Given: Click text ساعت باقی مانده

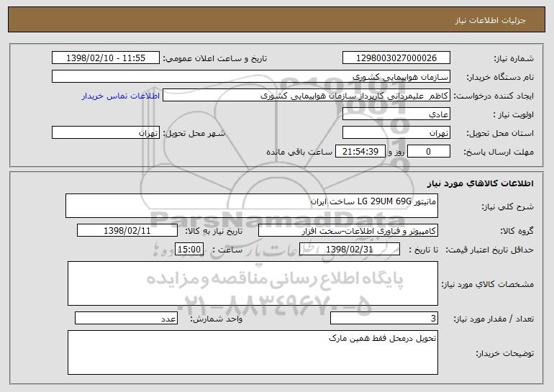Looking at the screenshot, I should [x=299, y=152].
